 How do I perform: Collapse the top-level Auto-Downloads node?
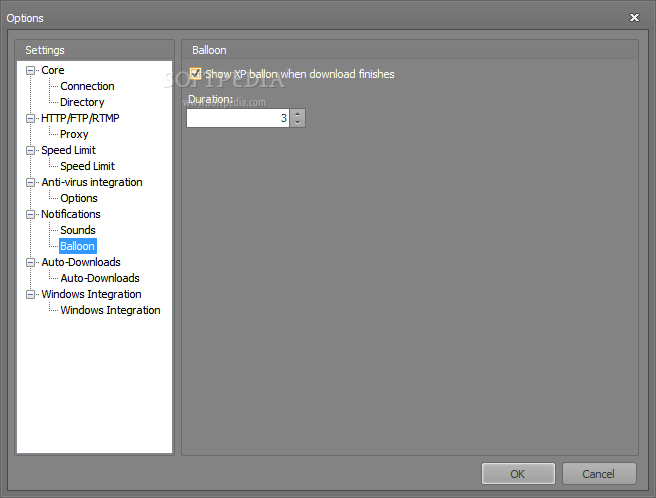point(30,262)
